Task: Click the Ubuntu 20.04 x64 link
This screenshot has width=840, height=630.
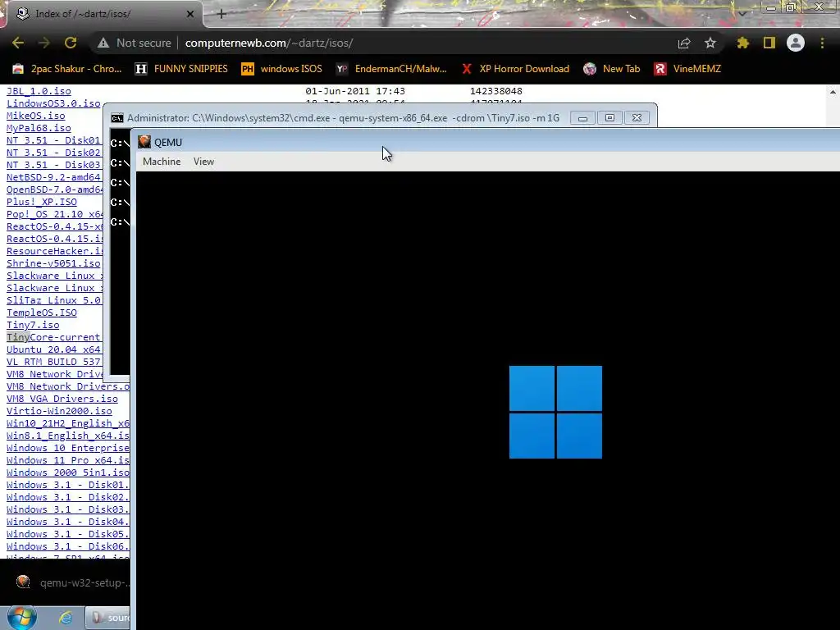Action: click(53, 349)
